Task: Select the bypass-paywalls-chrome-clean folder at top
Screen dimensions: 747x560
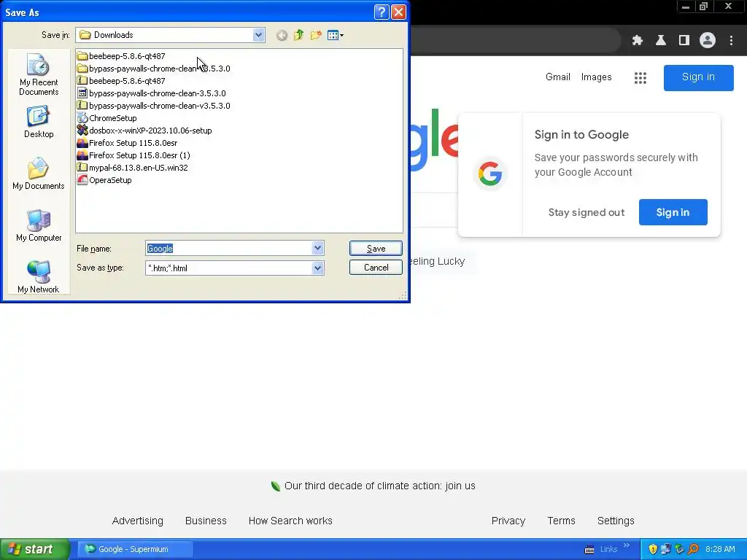Action: tap(154, 69)
